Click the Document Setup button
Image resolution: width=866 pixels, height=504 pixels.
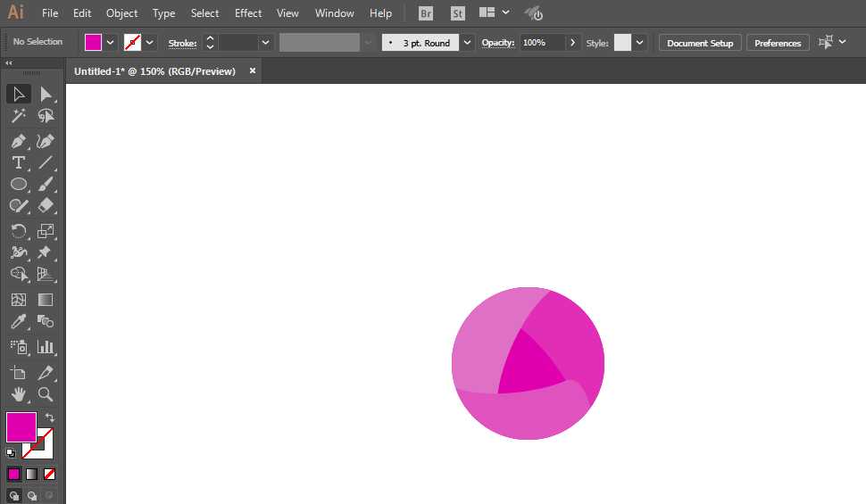(x=699, y=43)
